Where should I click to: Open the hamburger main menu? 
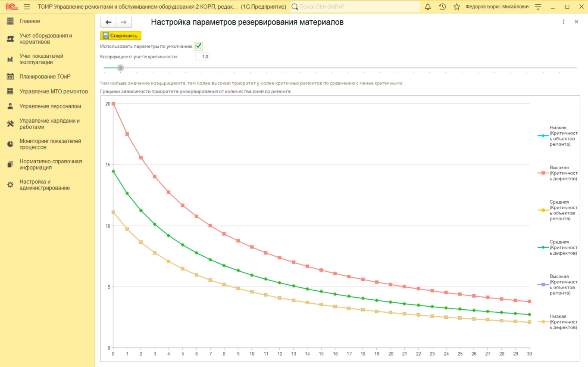click(x=27, y=7)
